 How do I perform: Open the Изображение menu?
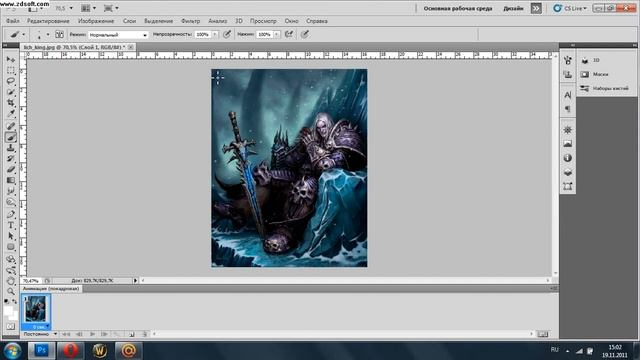[x=96, y=21]
